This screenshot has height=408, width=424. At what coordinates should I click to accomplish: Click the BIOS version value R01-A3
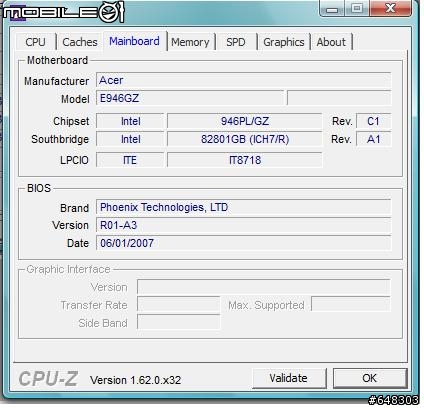[x=244, y=225]
